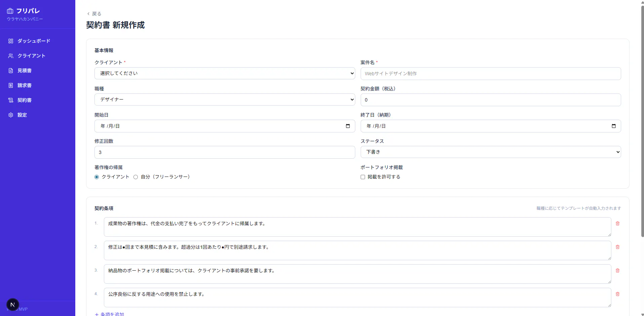Click the ウラヤハカンパニー company name
Screen dimensions: 644x316
[x=25, y=19]
